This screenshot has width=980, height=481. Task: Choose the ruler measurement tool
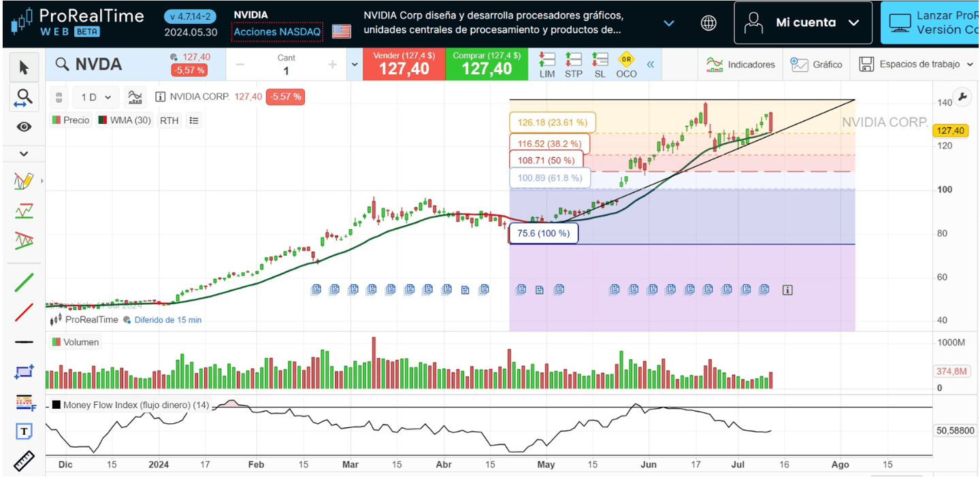point(24,462)
